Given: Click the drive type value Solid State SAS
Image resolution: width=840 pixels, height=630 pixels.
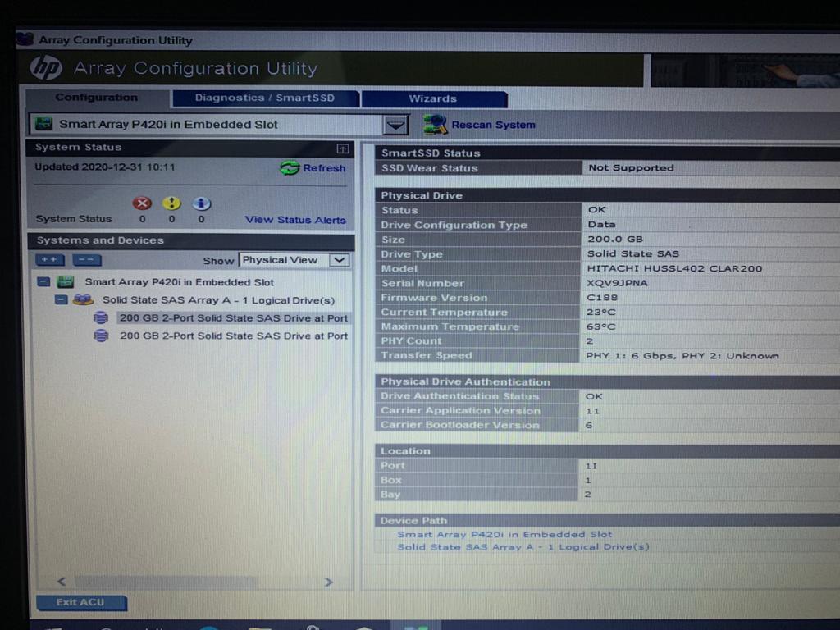Looking at the screenshot, I should tap(633, 254).
